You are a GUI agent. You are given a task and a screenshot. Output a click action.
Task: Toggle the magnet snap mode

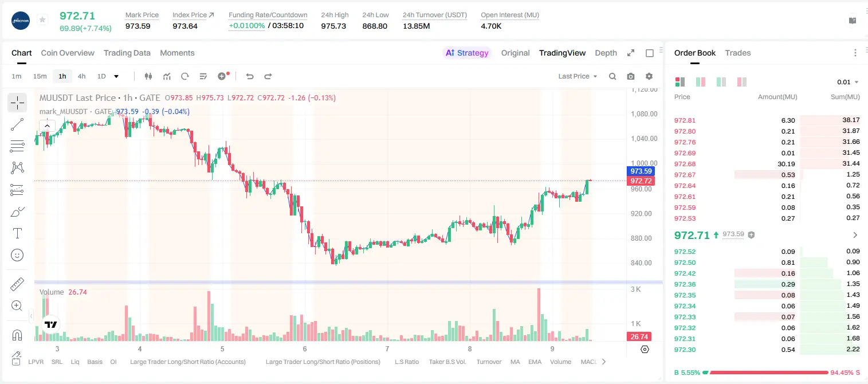[17, 335]
